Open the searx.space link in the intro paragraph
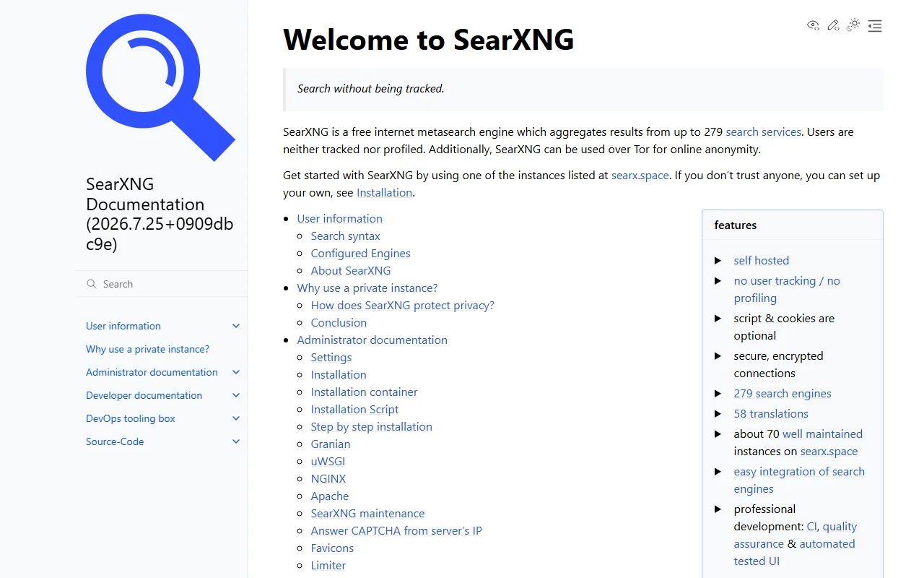The image size is (924, 578). [x=640, y=176]
